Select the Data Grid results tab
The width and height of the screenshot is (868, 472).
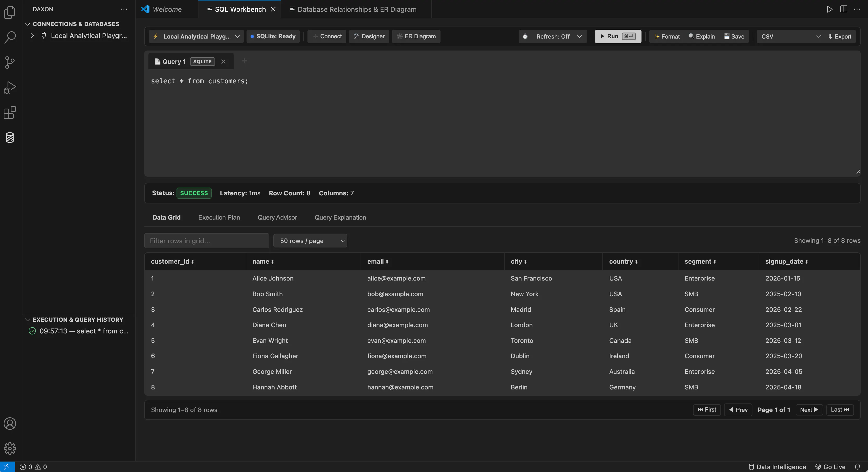point(166,218)
